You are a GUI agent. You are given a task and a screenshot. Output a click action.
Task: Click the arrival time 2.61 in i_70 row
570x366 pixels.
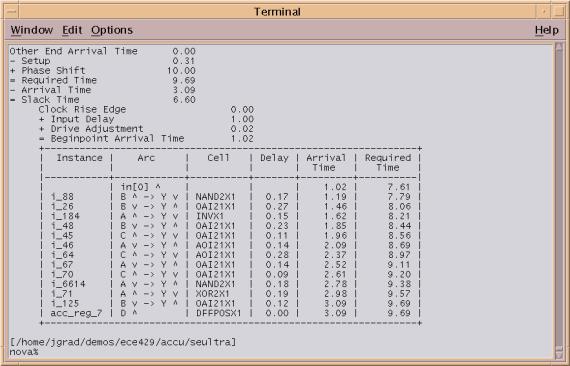point(335,274)
